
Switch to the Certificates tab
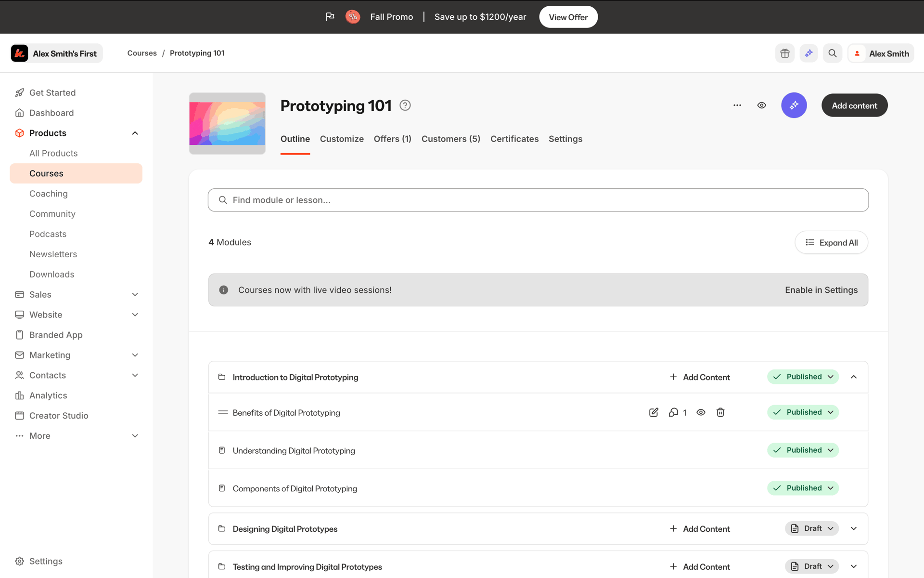(x=514, y=139)
